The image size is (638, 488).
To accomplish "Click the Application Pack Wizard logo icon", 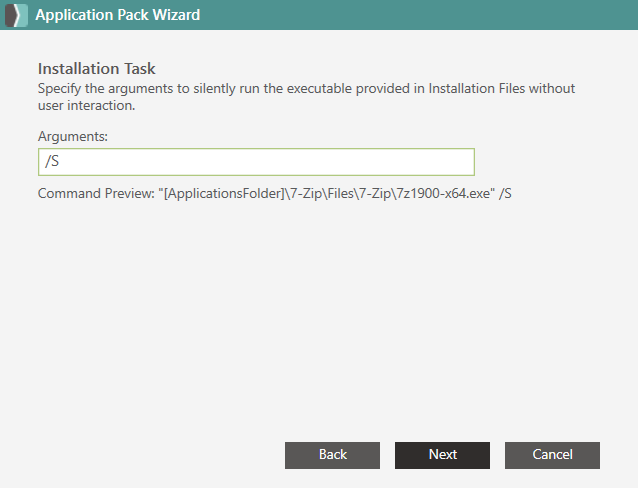I will point(16,15).
